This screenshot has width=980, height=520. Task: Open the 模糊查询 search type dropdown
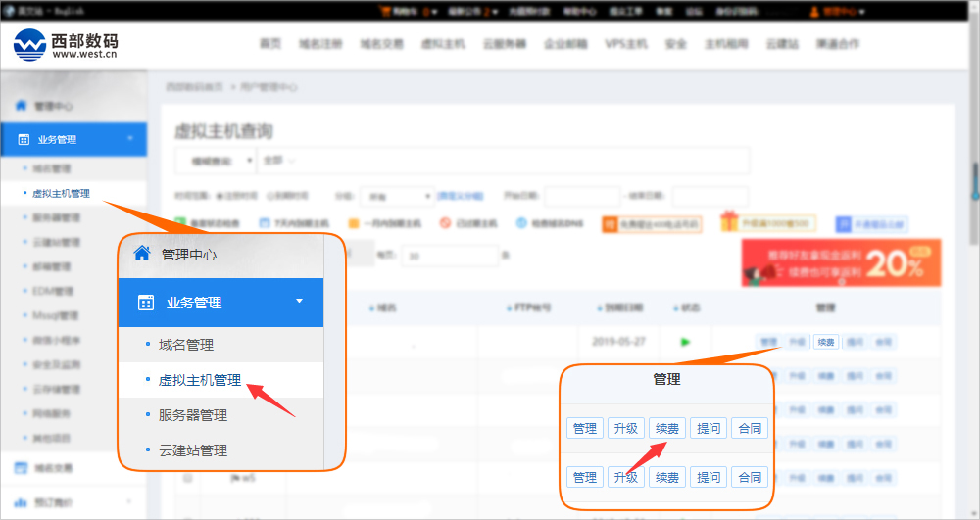(215, 161)
